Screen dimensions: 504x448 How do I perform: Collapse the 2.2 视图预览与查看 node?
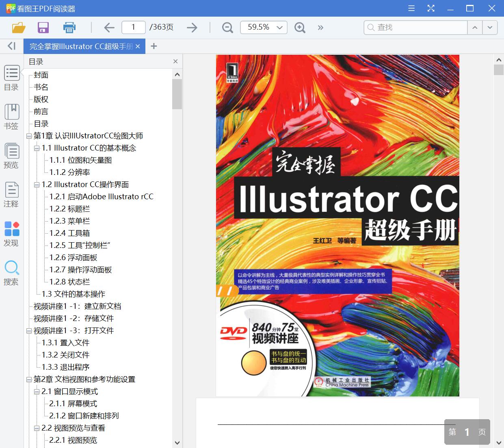37,429
